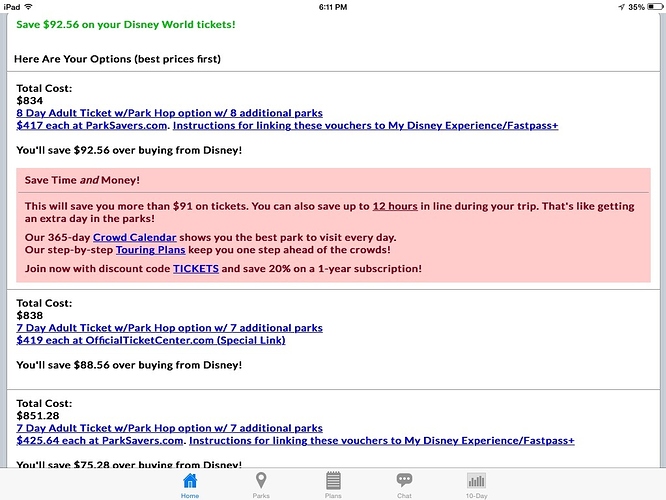Open $425.64 each at ParkSavers.com link

[x=100, y=441]
